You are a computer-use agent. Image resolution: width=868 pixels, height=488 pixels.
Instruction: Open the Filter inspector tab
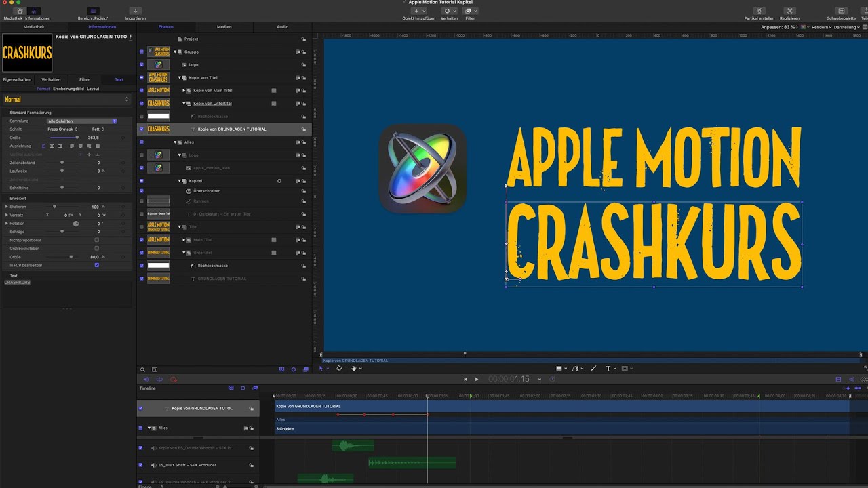(85, 79)
